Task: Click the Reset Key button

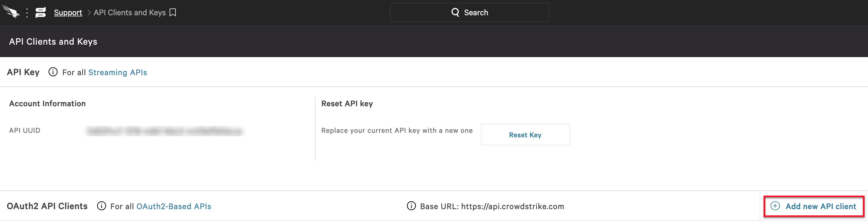Action: [x=525, y=135]
